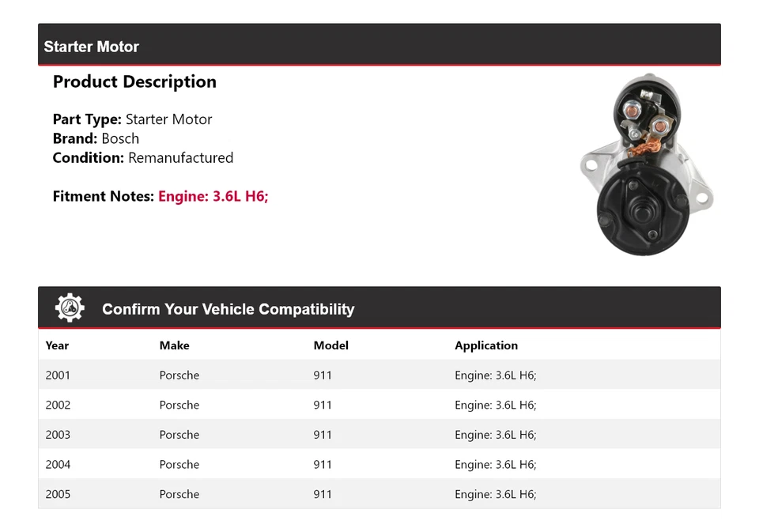Click the starter motor product image
This screenshot has width=759, height=532.
[647, 164]
